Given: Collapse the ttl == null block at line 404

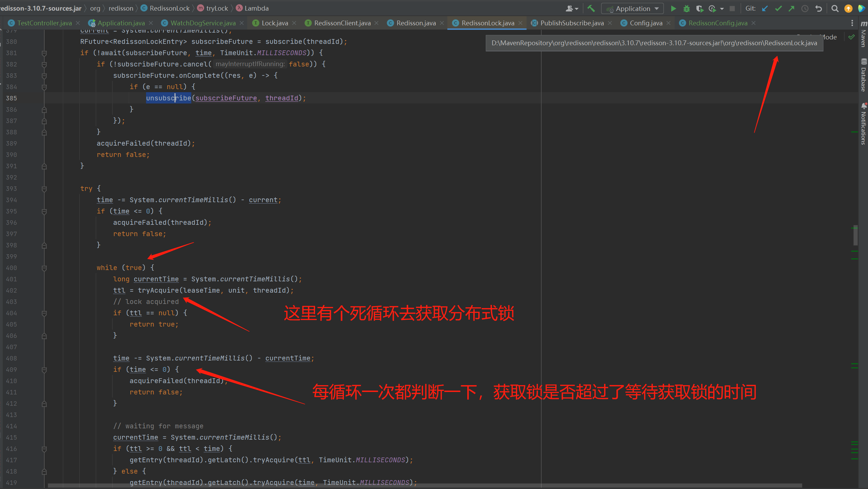Looking at the screenshot, I should (x=44, y=313).
